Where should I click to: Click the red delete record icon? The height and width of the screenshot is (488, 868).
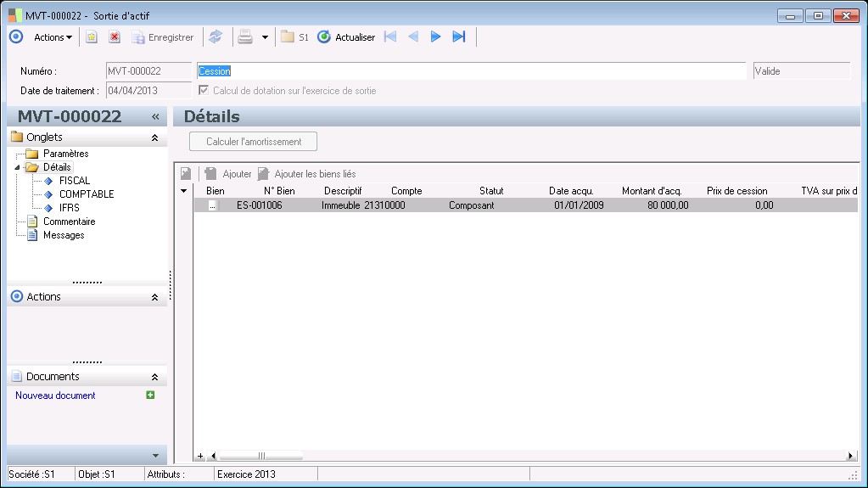(x=115, y=37)
